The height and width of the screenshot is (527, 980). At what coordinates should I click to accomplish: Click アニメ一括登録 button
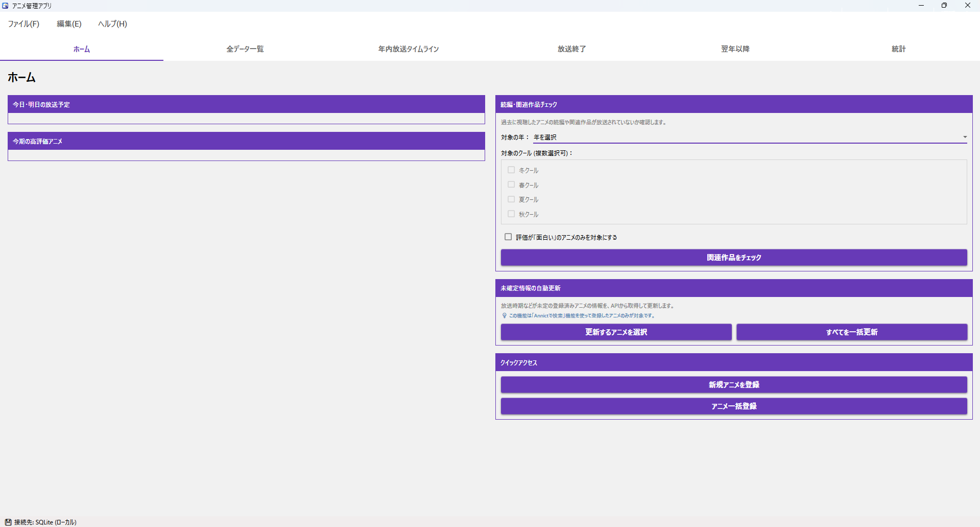734,406
